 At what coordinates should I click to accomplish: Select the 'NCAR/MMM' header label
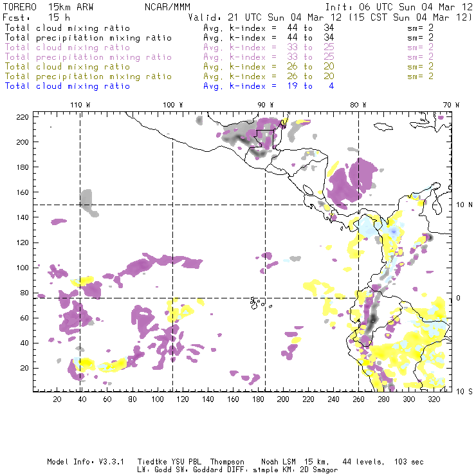click(x=167, y=7)
